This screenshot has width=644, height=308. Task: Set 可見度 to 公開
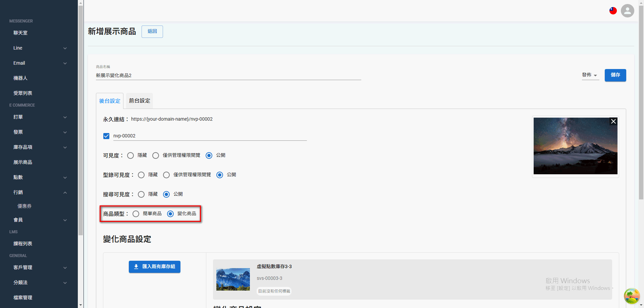coord(209,156)
